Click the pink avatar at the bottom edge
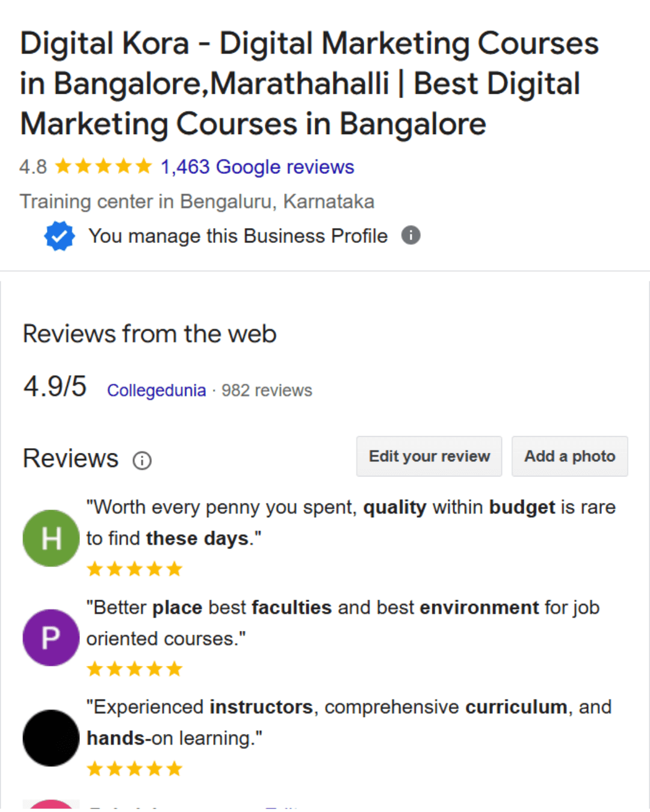650x812 pixels. click(51, 804)
